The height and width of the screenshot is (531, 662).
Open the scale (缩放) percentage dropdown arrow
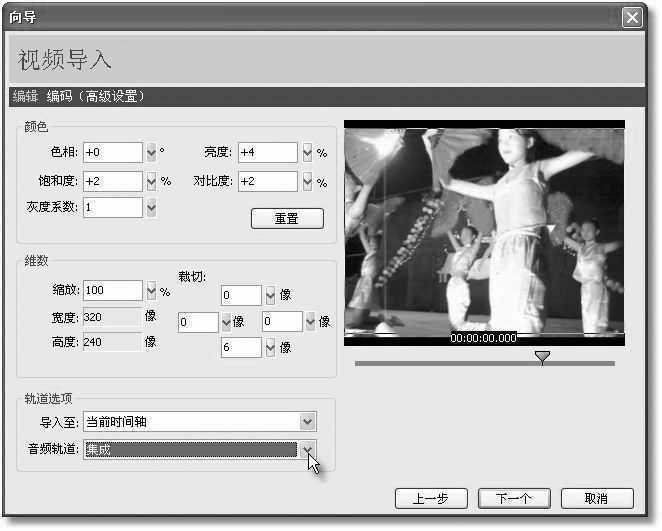152,291
